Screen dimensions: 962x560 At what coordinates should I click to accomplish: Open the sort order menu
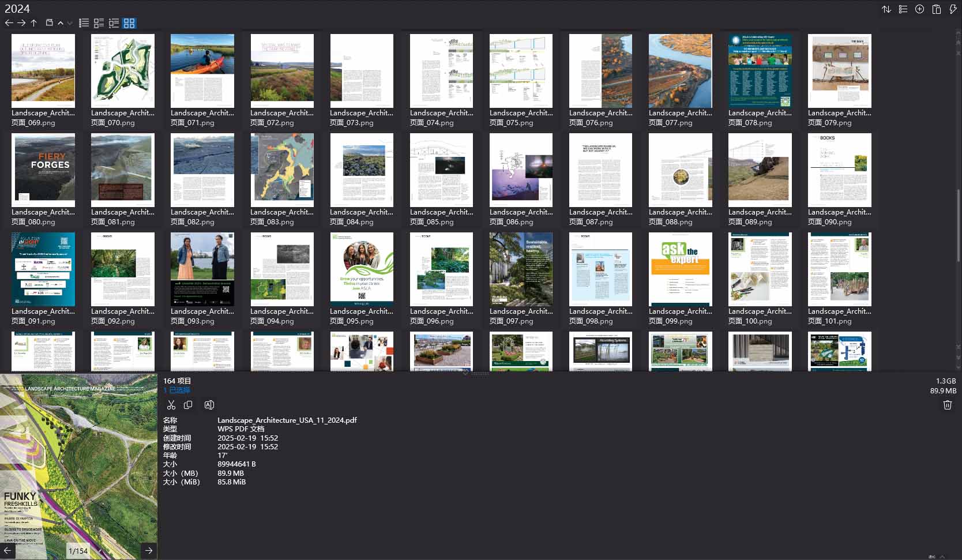click(887, 9)
